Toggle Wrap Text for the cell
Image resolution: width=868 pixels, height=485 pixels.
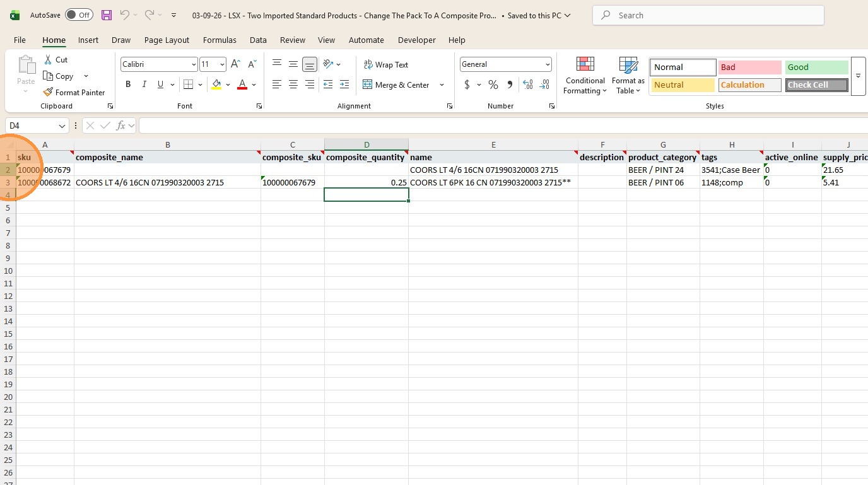(x=386, y=64)
